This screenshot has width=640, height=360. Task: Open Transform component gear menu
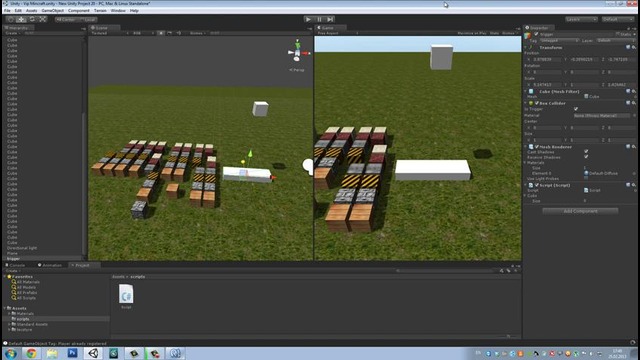pos(634,47)
